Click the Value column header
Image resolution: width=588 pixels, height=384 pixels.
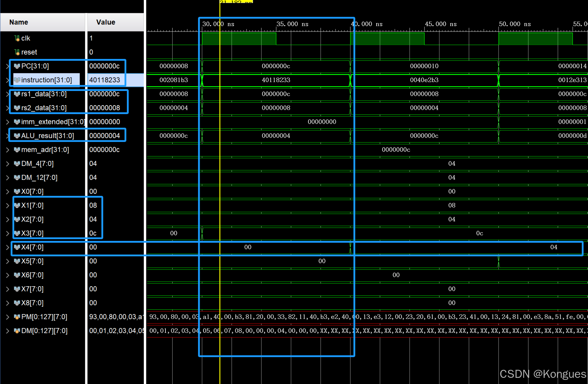[x=115, y=22]
